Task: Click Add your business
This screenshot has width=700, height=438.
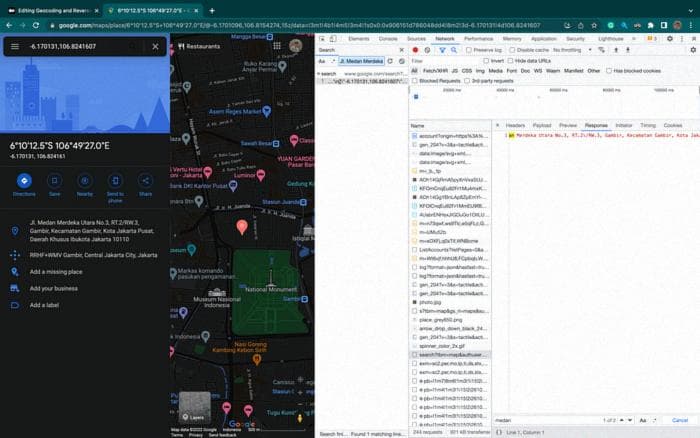Action: pos(54,288)
